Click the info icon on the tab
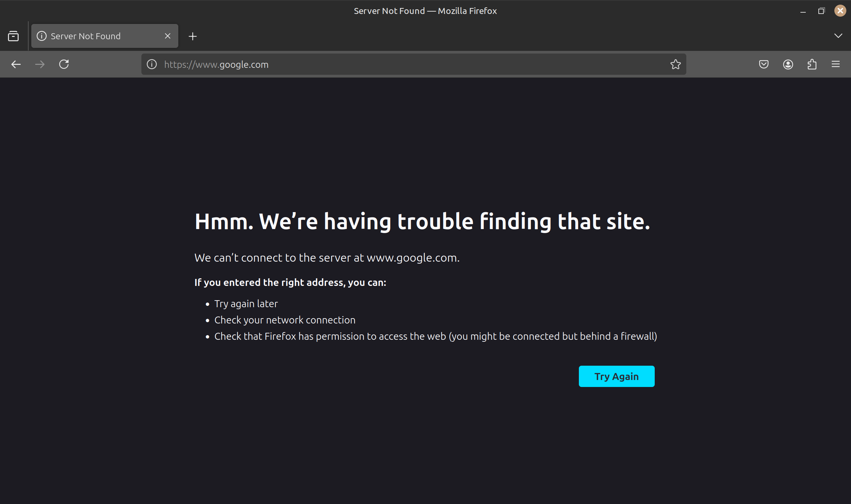This screenshot has height=504, width=851. [42, 36]
